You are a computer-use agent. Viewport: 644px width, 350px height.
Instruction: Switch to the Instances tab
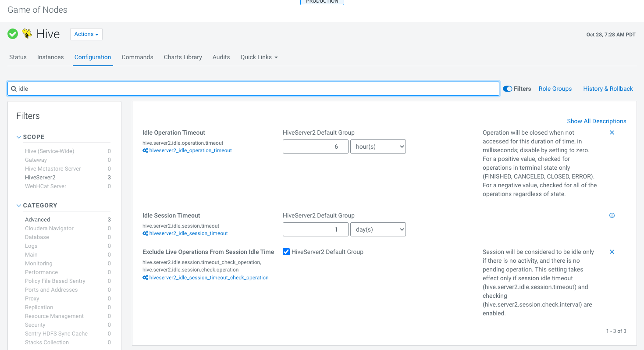click(x=50, y=57)
